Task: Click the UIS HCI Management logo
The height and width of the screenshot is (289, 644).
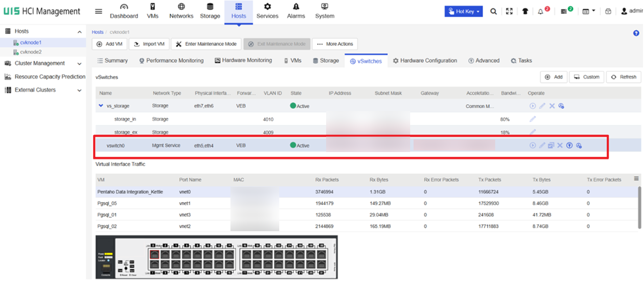Action: (x=42, y=12)
